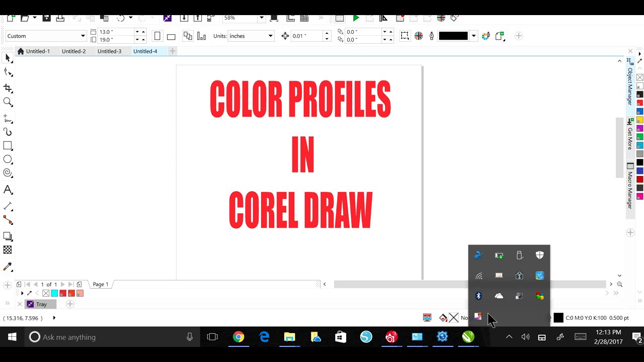Click the Publish to PDF icon
The height and width of the screenshot is (362, 644).
coord(211,18)
